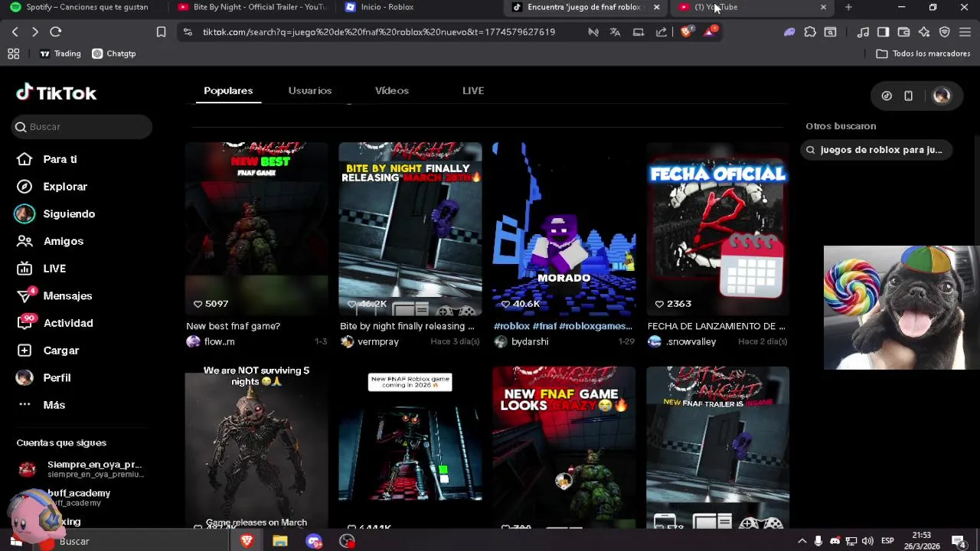Open a new browser tab
Image resolution: width=980 pixels, height=551 pixels.
pos(848,7)
